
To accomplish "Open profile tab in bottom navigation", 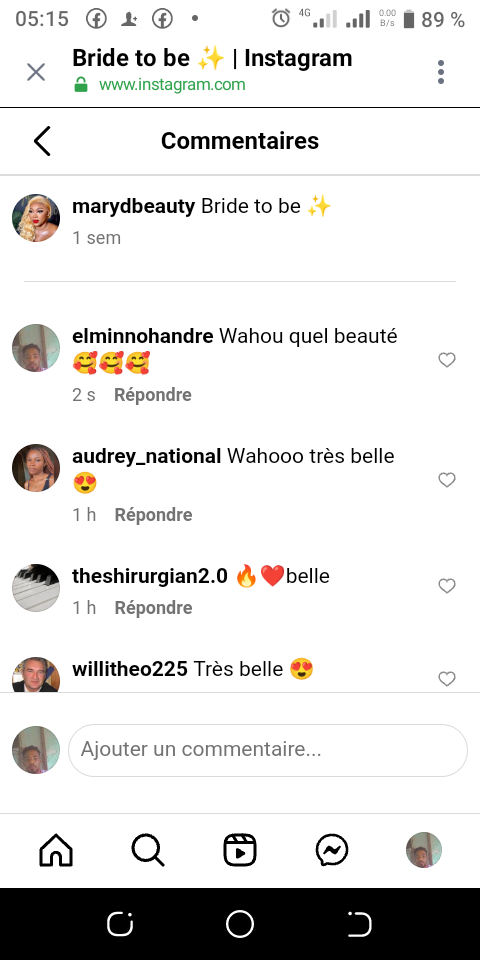I will [424, 850].
